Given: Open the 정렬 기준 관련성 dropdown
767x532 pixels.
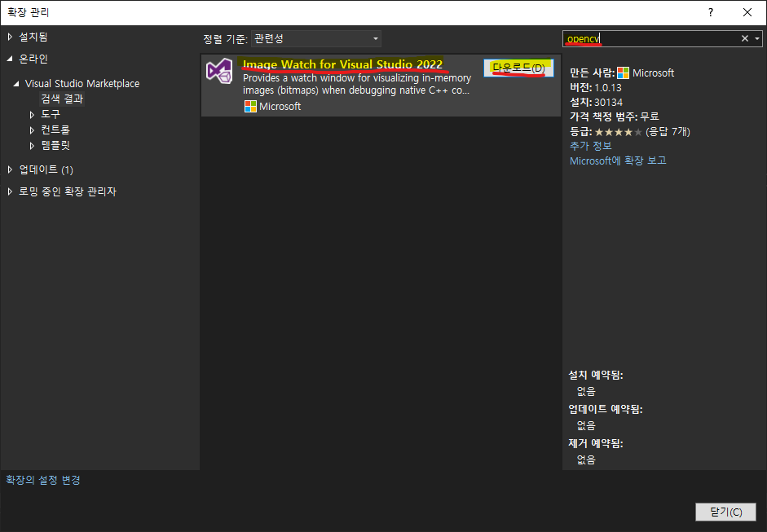Looking at the screenshot, I should coord(316,38).
